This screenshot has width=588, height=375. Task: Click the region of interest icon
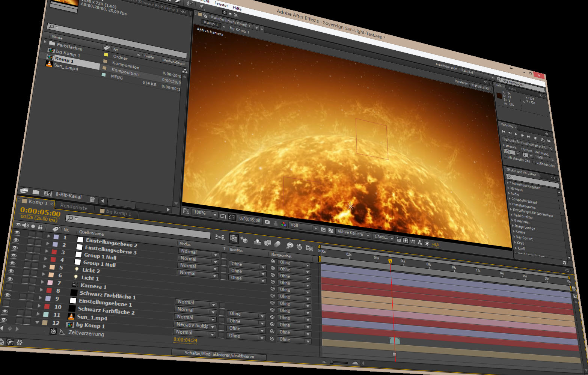click(232, 217)
